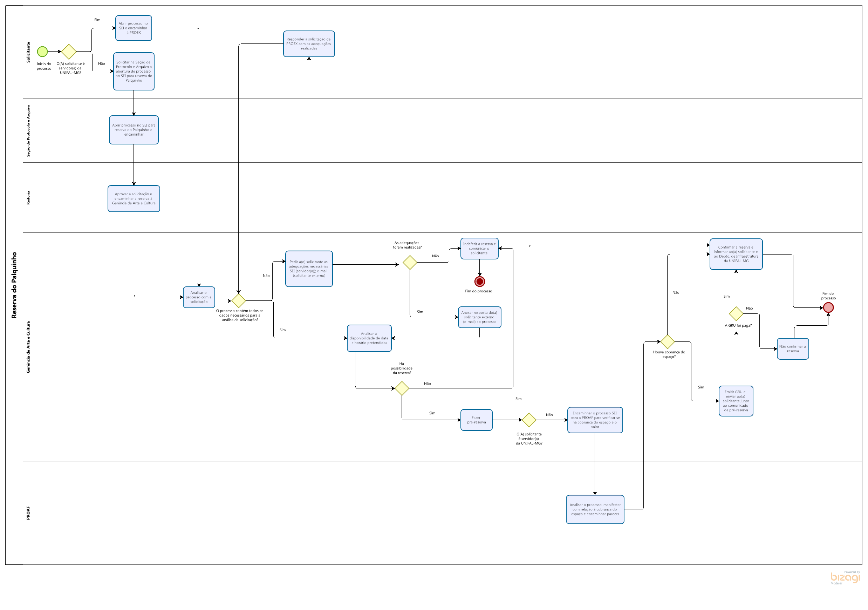Select the final end event at far right
This screenshot has width=868, height=610.
(828, 307)
